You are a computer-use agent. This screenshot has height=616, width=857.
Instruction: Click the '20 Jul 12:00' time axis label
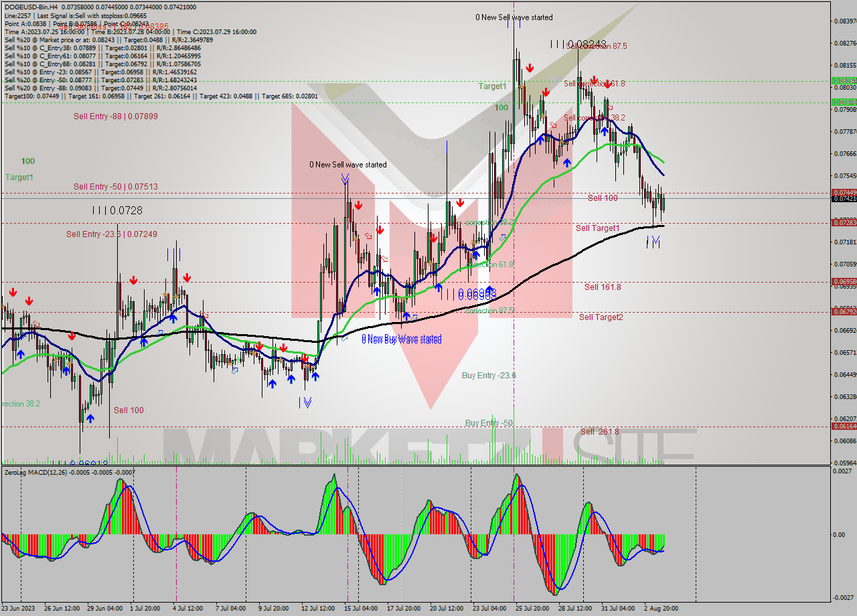coord(446,609)
